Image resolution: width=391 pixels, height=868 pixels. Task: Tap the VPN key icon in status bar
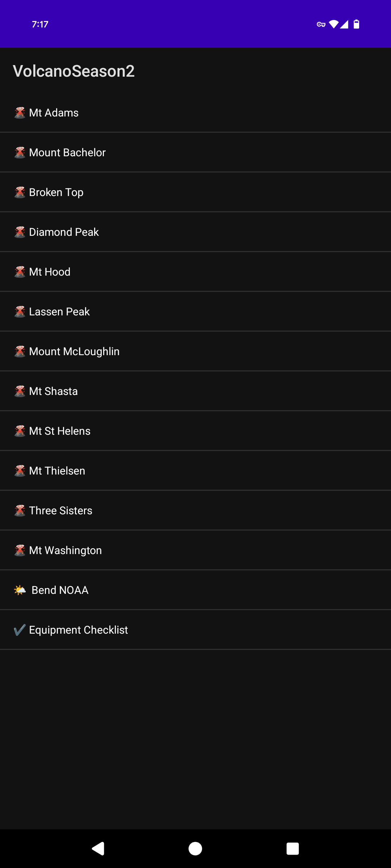click(321, 25)
